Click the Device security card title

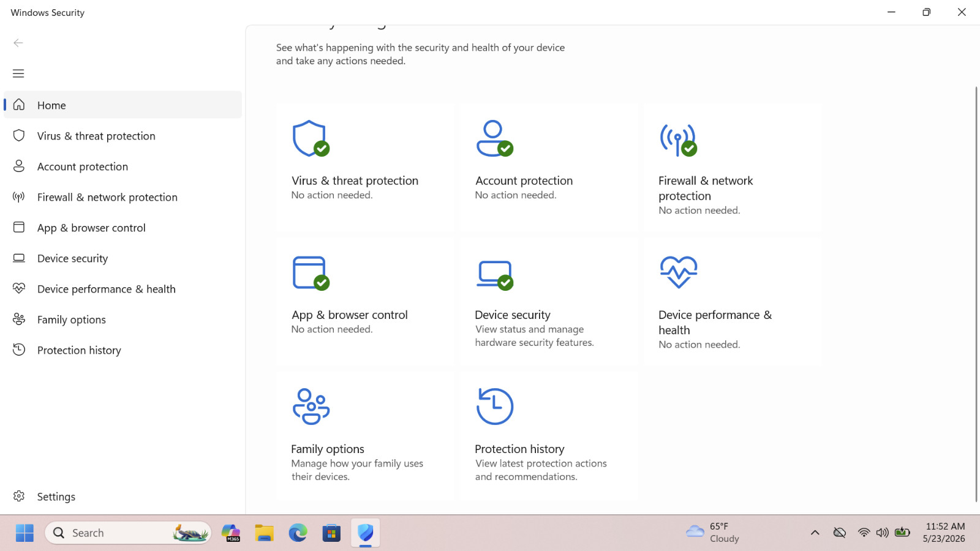tap(513, 315)
